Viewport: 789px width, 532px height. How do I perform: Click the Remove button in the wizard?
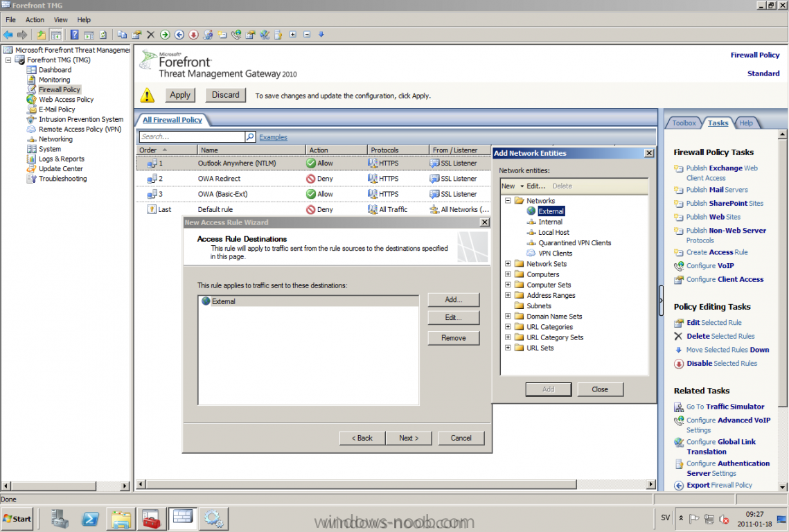[453, 338]
